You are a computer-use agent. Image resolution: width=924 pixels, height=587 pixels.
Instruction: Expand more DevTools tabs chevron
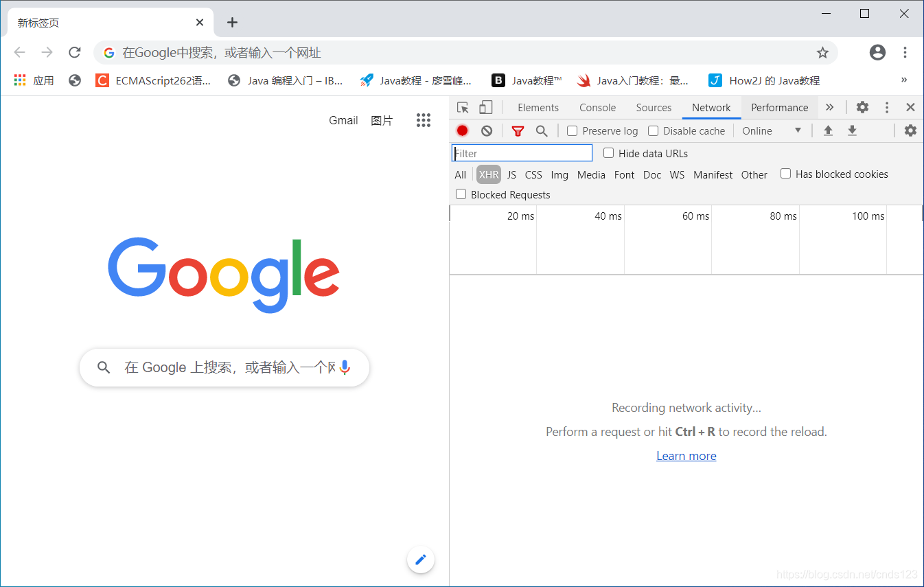tap(829, 107)
